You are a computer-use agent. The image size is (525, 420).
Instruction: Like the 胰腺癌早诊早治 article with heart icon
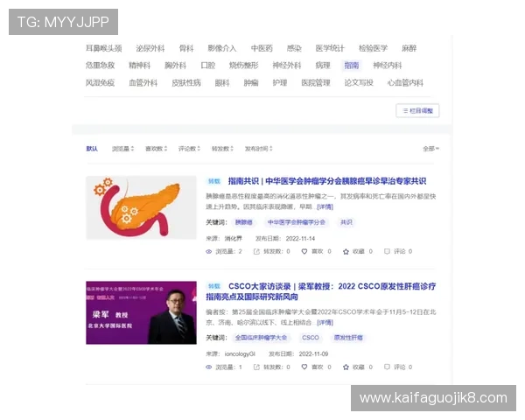coord(304,251)
